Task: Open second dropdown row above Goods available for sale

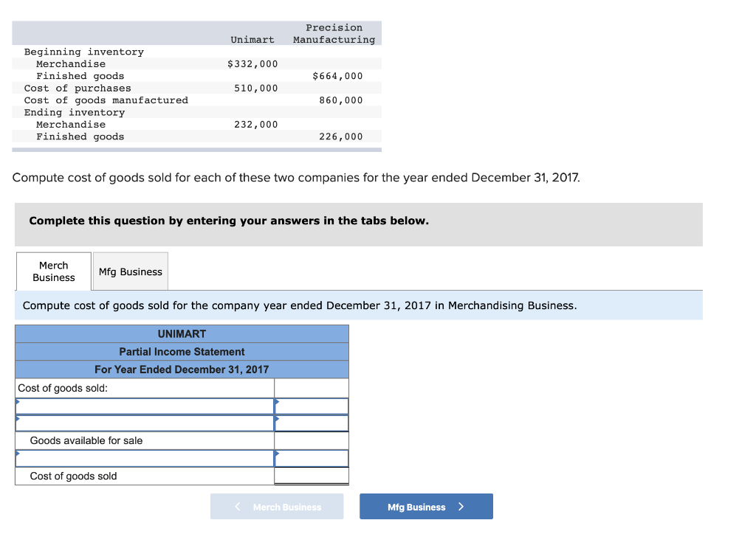Action: [x=145, y=423]
